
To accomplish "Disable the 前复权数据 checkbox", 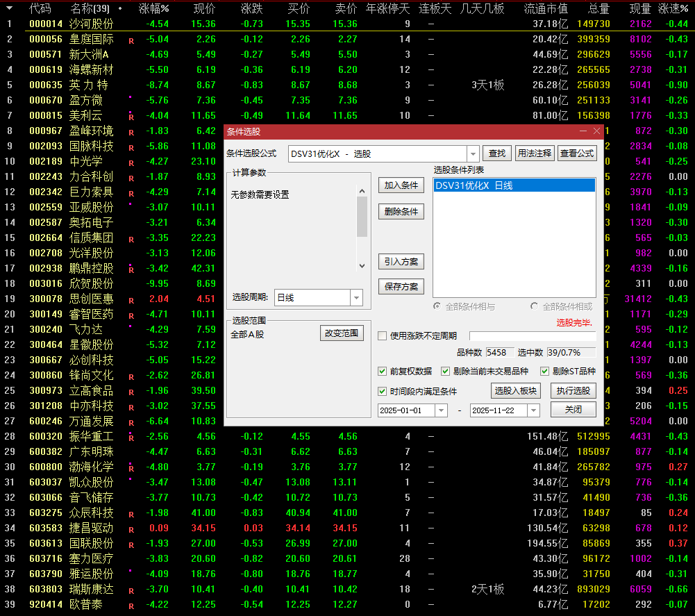I will pos(383,371).
